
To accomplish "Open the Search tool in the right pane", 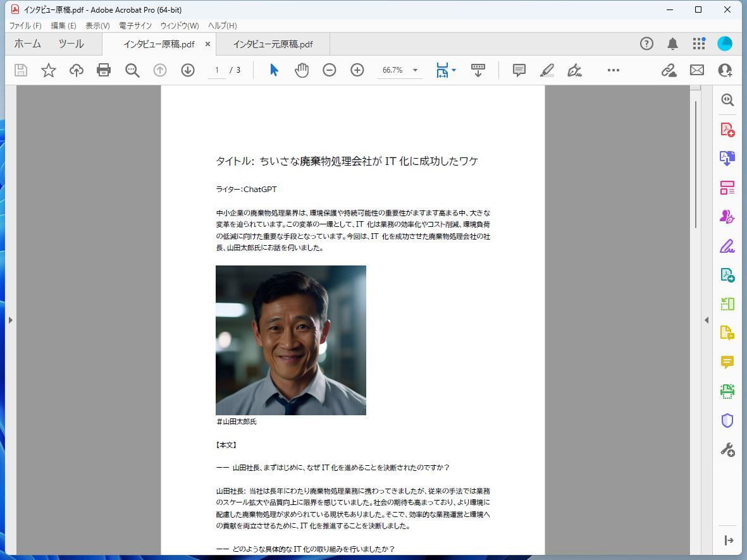I will click(x=727, y=99).
